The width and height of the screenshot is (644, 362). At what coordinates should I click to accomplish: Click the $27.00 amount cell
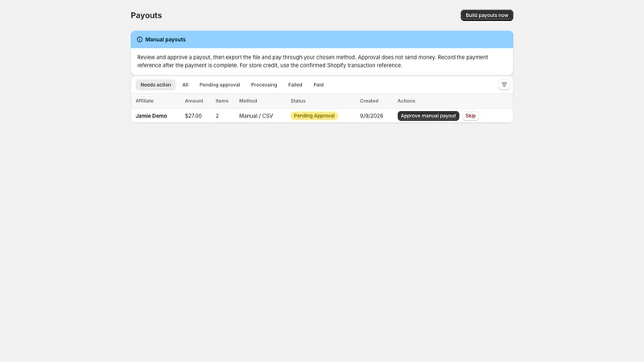coord(193,116)
